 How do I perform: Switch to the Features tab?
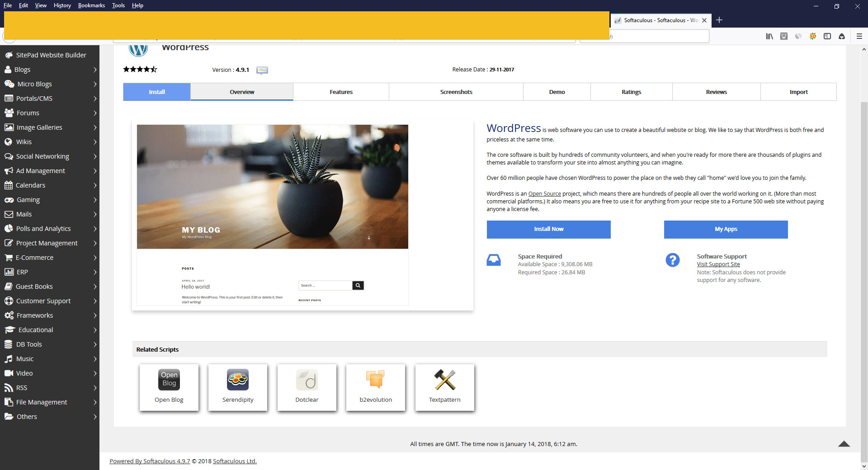point(341,92)
